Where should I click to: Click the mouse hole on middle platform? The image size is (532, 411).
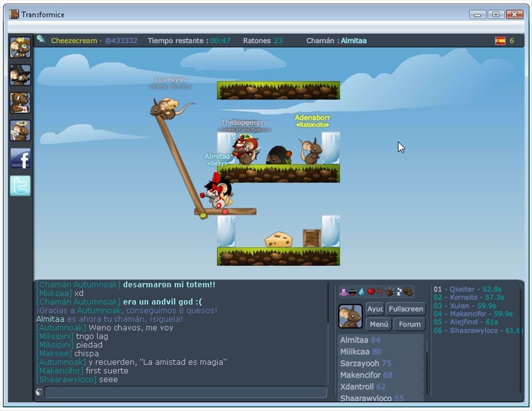(279, 155)
